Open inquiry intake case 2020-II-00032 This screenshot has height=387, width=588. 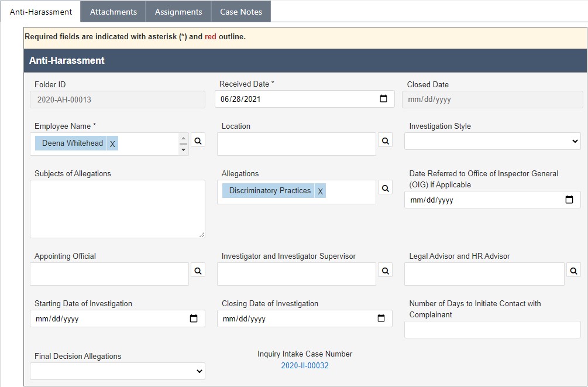pos(305,365)
